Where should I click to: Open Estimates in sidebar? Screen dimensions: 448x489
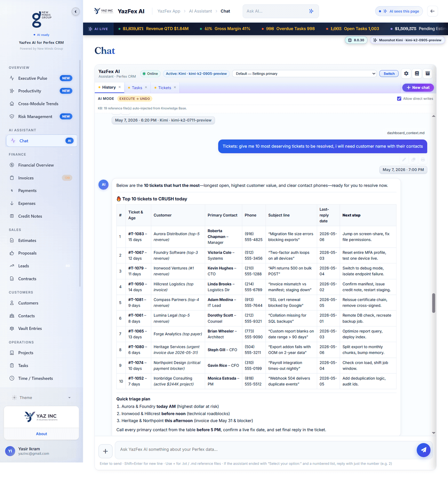tap(42, 240)
